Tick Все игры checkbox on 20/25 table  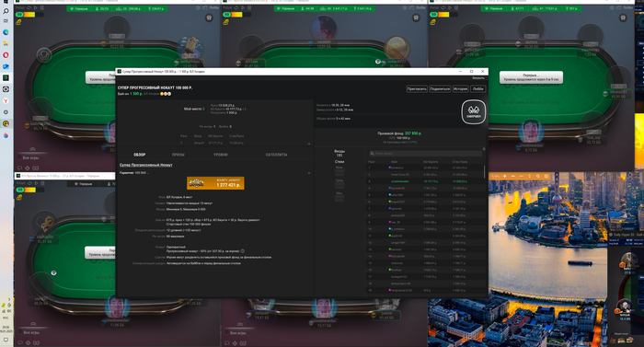tap(19, 158)
